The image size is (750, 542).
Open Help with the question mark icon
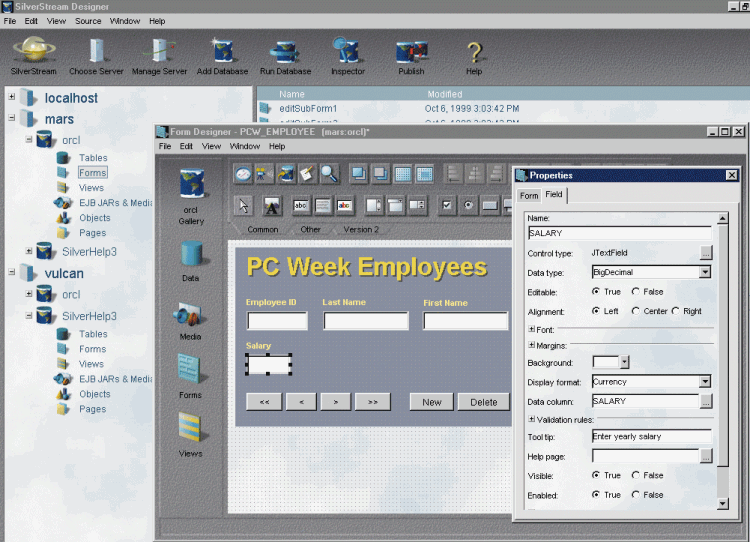(x=474, y=52)
